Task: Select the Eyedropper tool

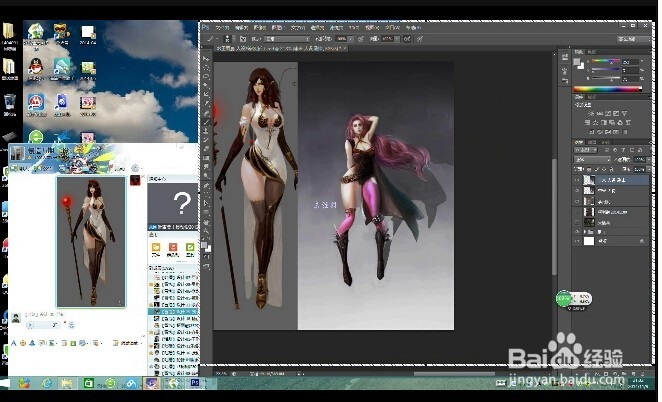Action: tap(207, 103)
